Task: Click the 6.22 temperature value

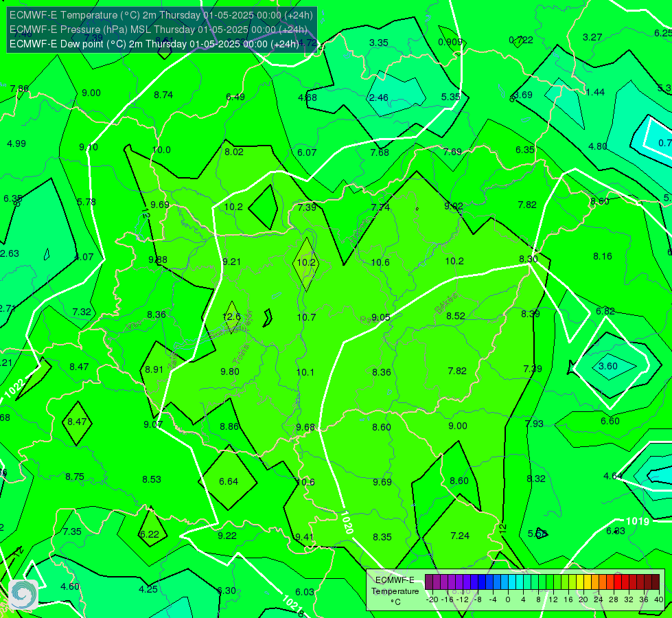Action: point(150,534)
